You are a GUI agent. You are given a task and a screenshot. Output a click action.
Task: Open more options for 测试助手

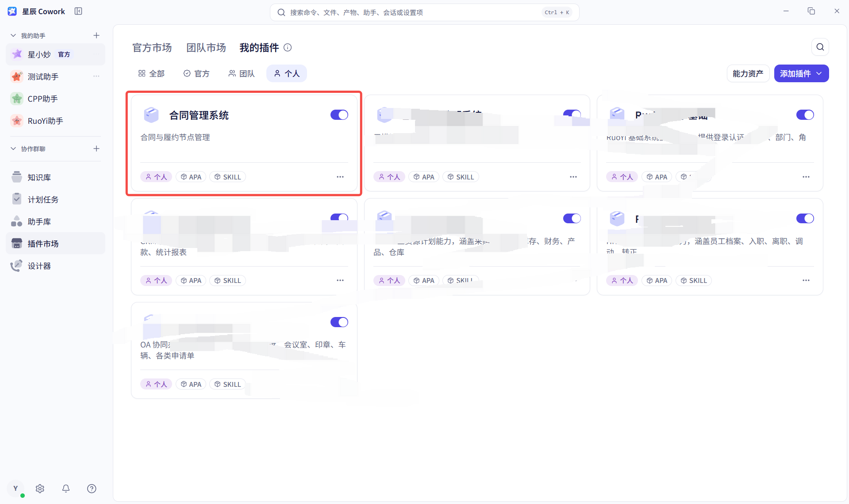point(96,76)
